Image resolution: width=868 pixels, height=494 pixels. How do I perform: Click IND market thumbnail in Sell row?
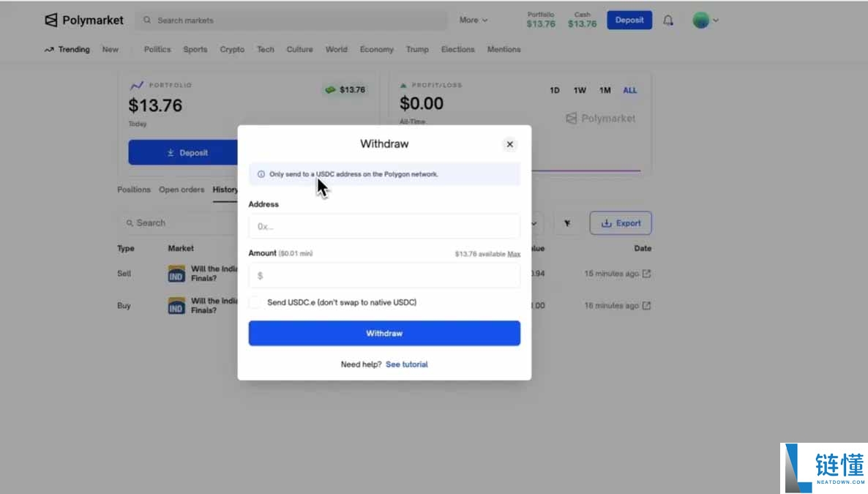pyautogui.click(x=176, y=274)
